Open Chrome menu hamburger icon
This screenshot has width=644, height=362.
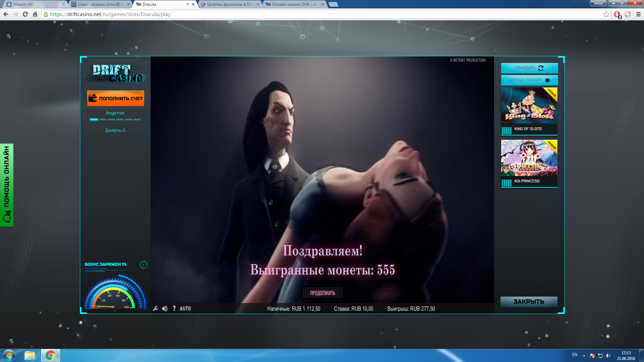(638, 14)
